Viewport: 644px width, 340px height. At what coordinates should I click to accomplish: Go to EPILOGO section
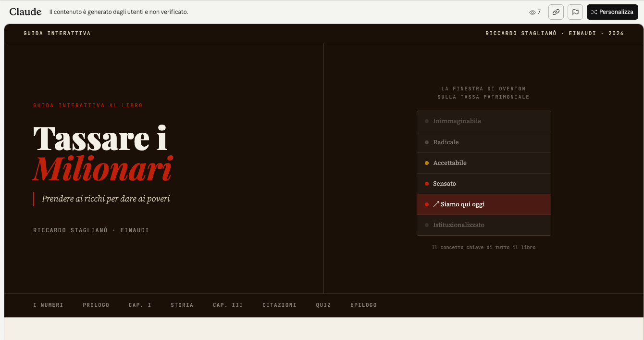click(x=364, y=305)
